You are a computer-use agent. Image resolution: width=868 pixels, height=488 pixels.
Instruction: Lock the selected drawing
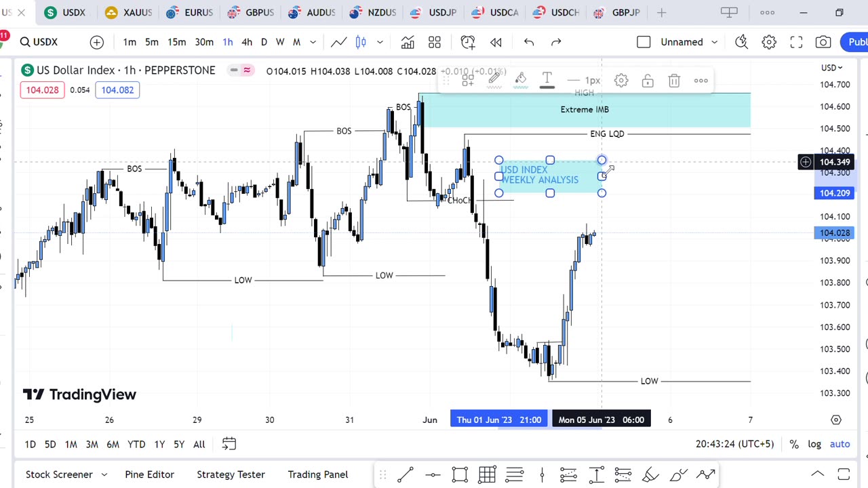(648, 81)
